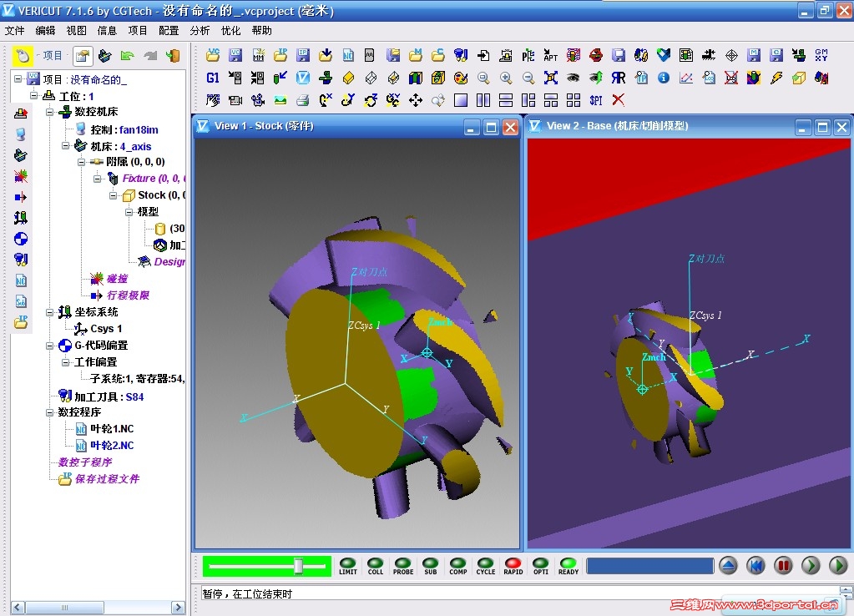The width and height of the screenshot is (854, 616).
Task: Click the yellow mouse icon in project panel
Action: [23, 56]
